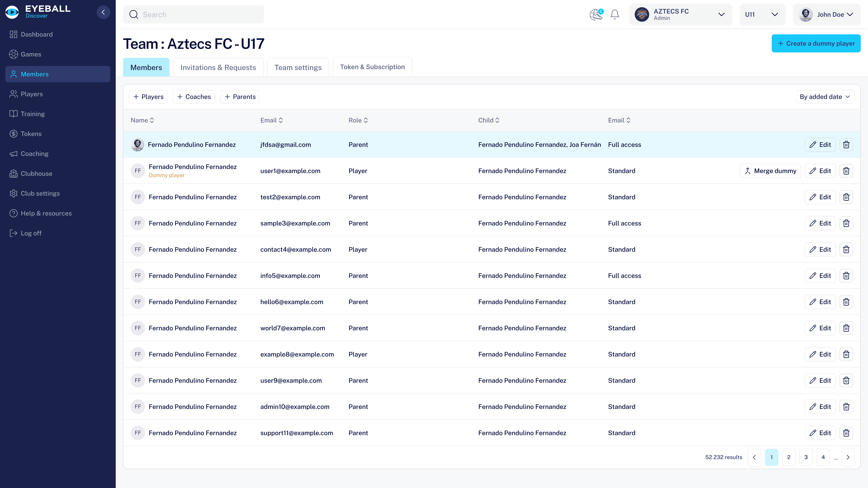868x488 pixels.
Task: Open Tokens in the sidebar
Action: [58, 134]
